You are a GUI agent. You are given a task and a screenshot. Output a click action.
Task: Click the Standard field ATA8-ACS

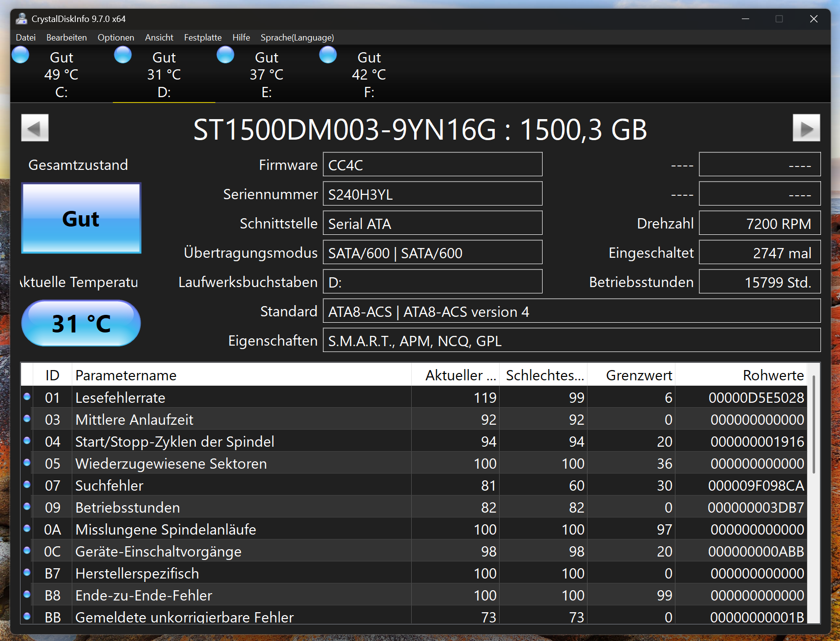(x=572, y=311)
